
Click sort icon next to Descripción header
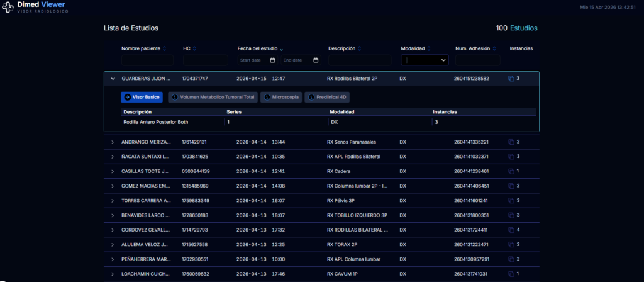[359, 48]
